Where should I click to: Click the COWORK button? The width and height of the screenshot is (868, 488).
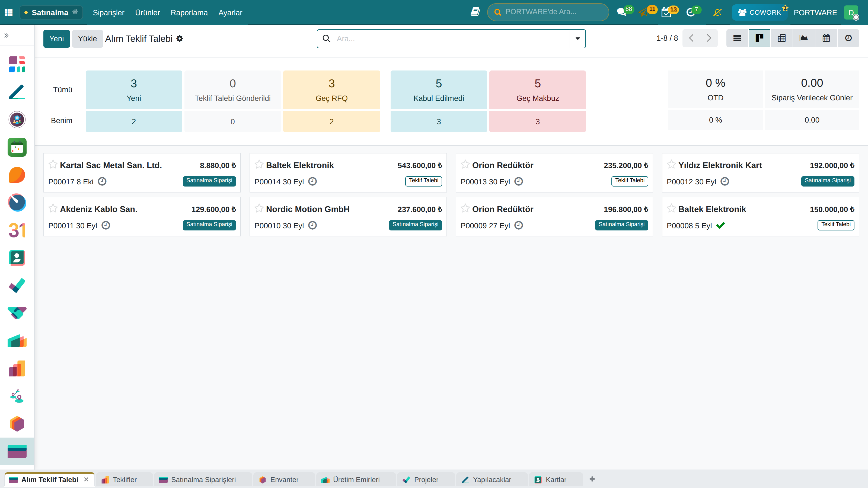(x=759, y=12)
